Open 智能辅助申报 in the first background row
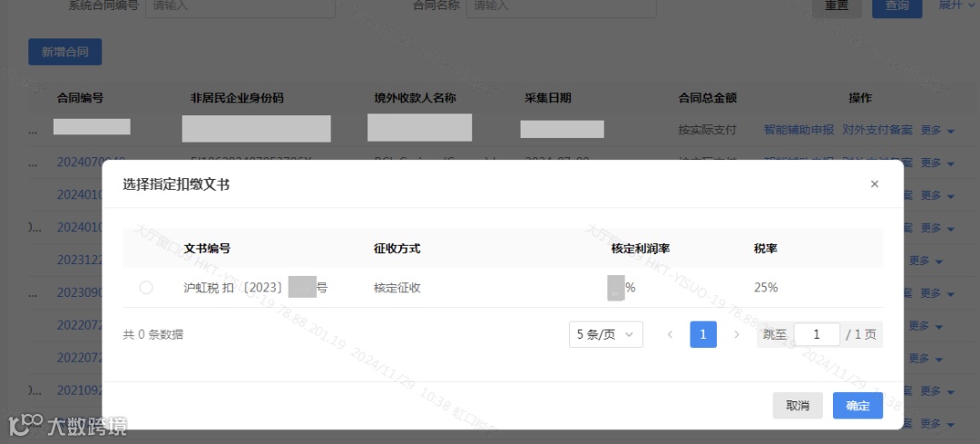Screen dimensions: 980x444 [799, 130]
